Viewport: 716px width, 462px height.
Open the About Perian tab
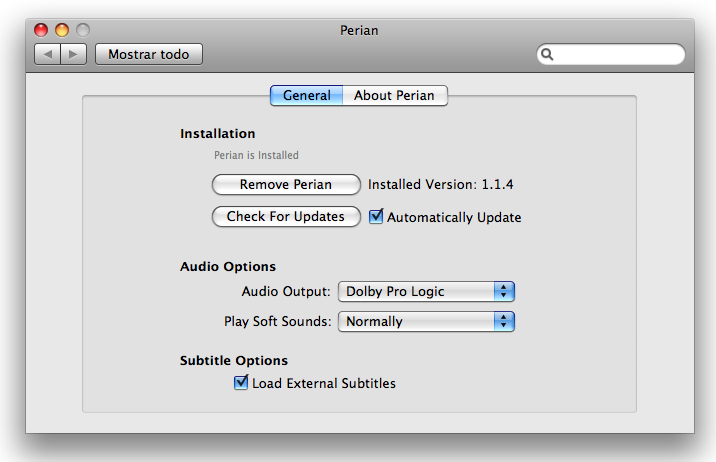(x=395, y=95)
